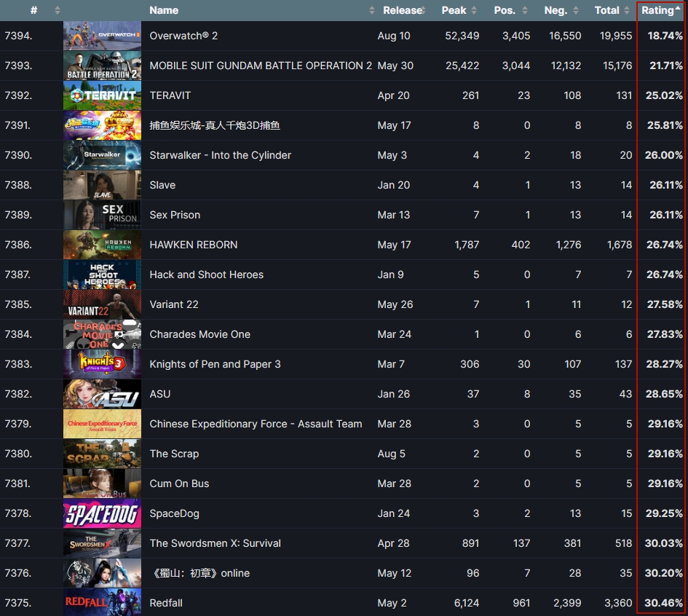The image size is (688, 616).
Task: Open the TERAVIT game link
Action: tap(170, 95)
